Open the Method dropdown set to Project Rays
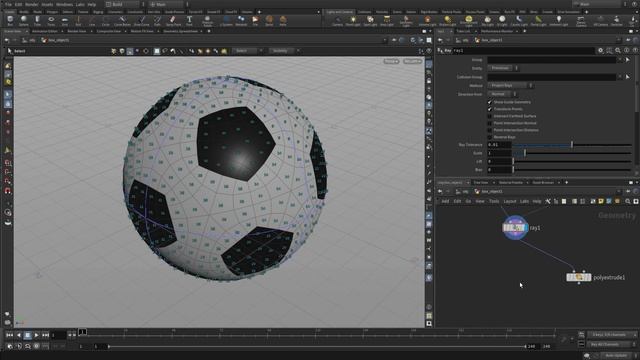Viewport: 640px width, 360px height. click(510, 85)
